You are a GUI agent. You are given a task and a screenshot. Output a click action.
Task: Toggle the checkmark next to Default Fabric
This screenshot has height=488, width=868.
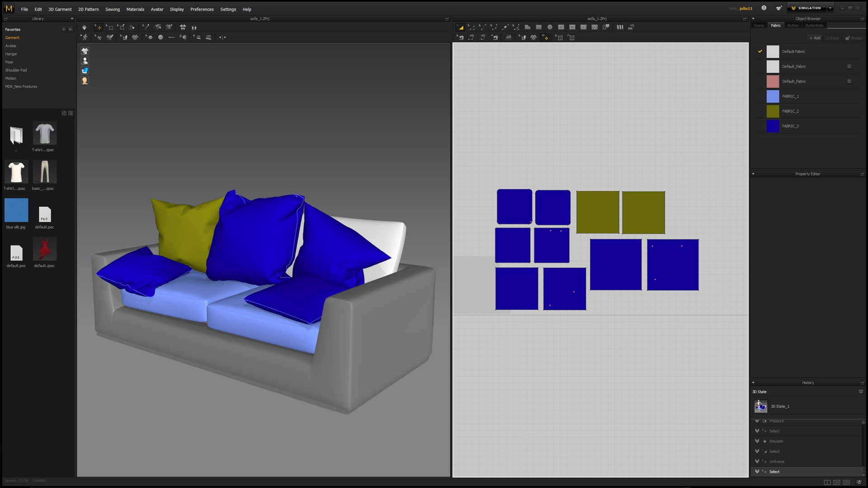(x=760, y=52)
